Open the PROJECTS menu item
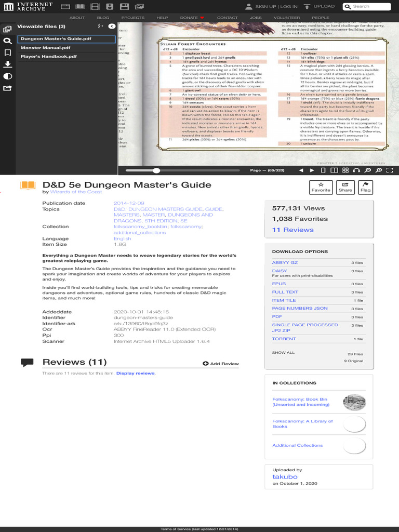 (x=133, y=18)
